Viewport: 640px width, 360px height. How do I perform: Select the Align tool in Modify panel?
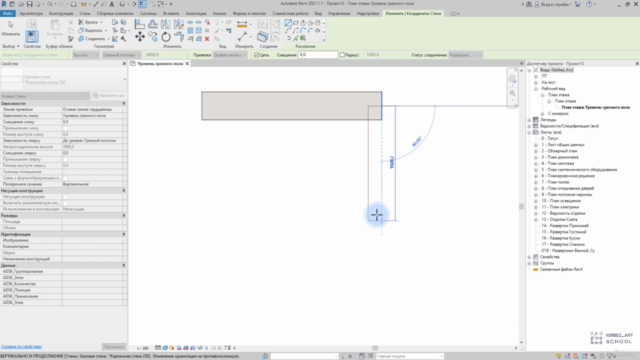[x=140, y=24]
